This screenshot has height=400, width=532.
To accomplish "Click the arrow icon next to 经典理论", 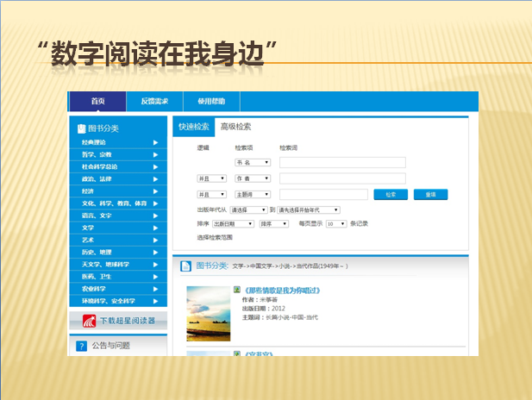I will 156,142.
